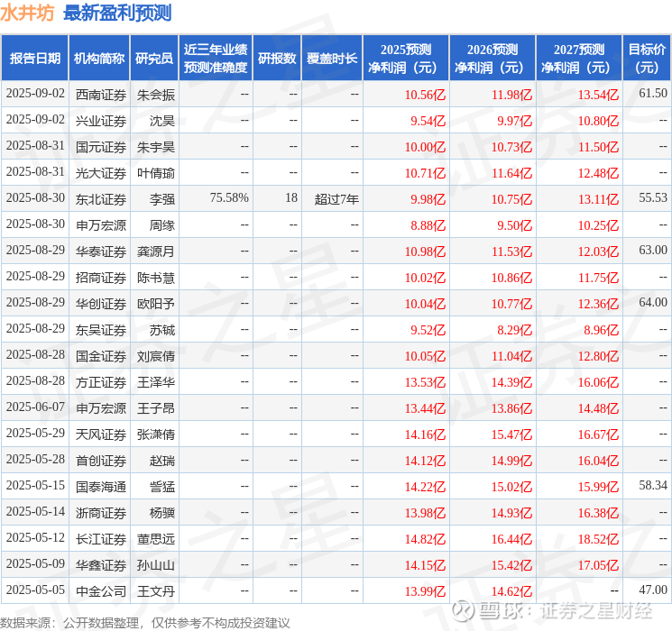Screen dimensions: 672x631
Task: Click 东北证券 institution cell
Action: click(101, 199)
